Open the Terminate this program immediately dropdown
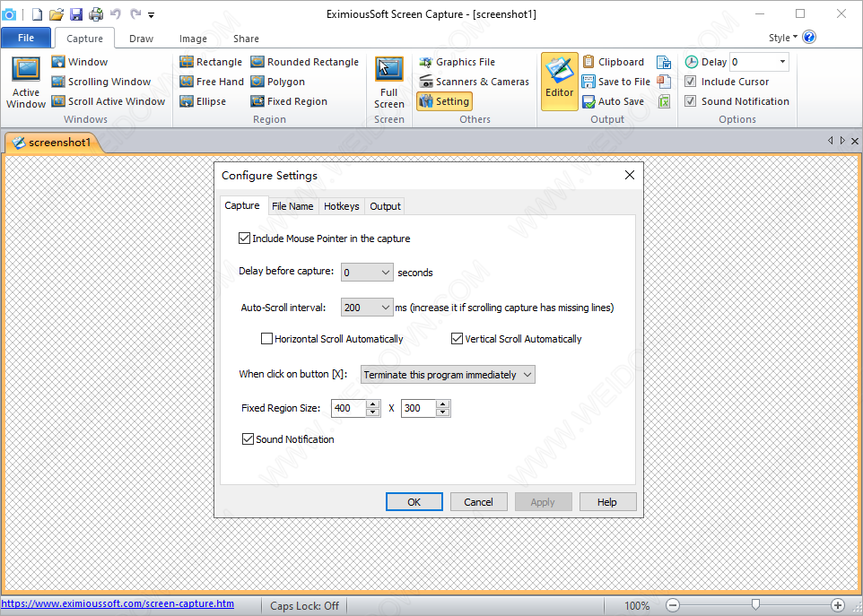 (448, 375)
